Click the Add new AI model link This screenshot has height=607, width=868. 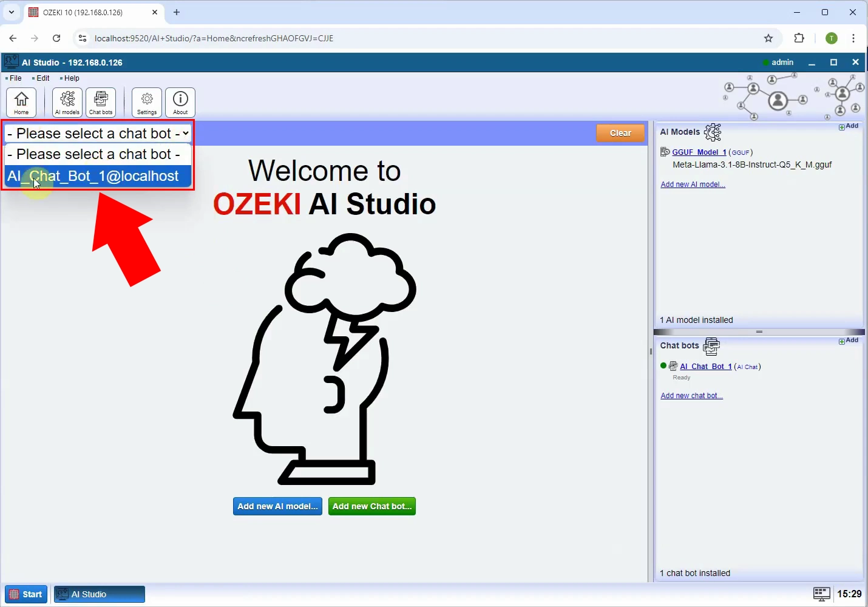point(693,185)
